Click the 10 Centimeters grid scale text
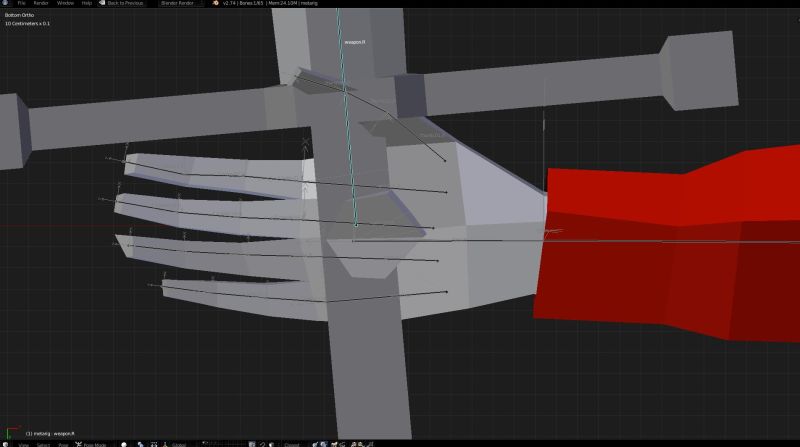This screenshot has height=447, width=800. 28,23
